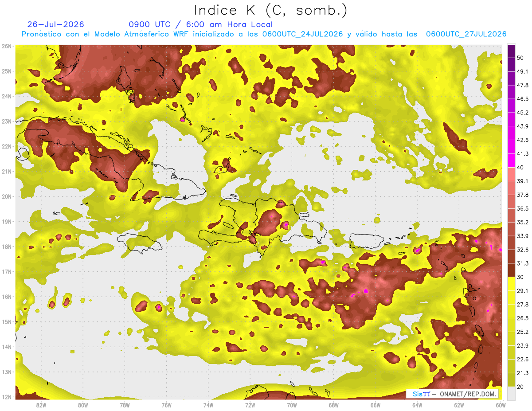Click inside the Puerto Rico island outline on the map

366,241
